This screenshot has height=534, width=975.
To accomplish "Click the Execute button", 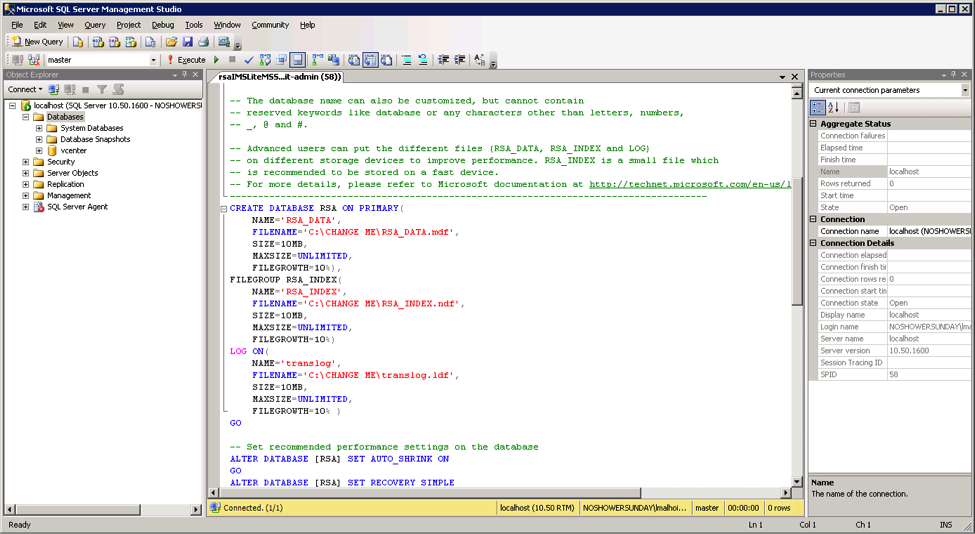I will click(x=185, y=60).
